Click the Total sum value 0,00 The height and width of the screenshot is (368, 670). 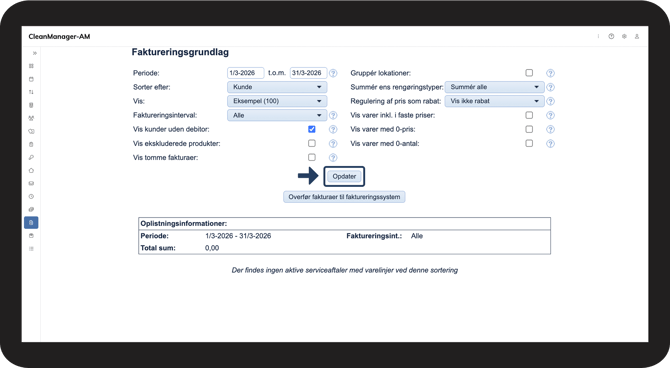(x=212, y=248)
